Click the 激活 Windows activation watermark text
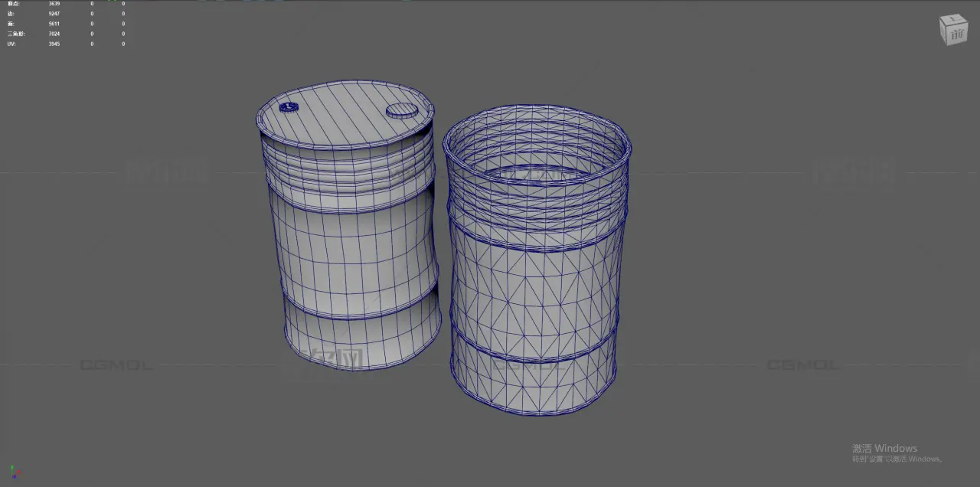Screen dimensions: 980x487 [884, 448]
